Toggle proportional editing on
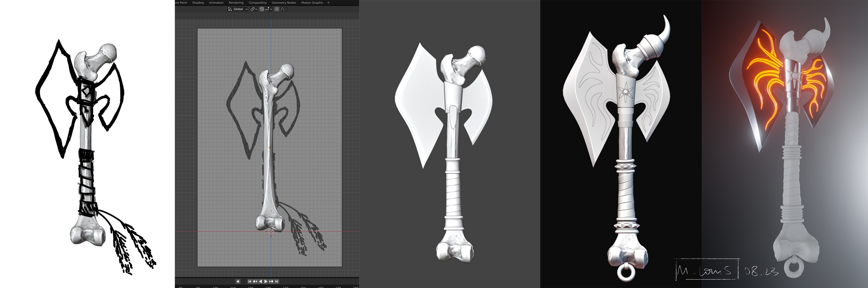This screenshot has width=868, height=288. (277, 9)
